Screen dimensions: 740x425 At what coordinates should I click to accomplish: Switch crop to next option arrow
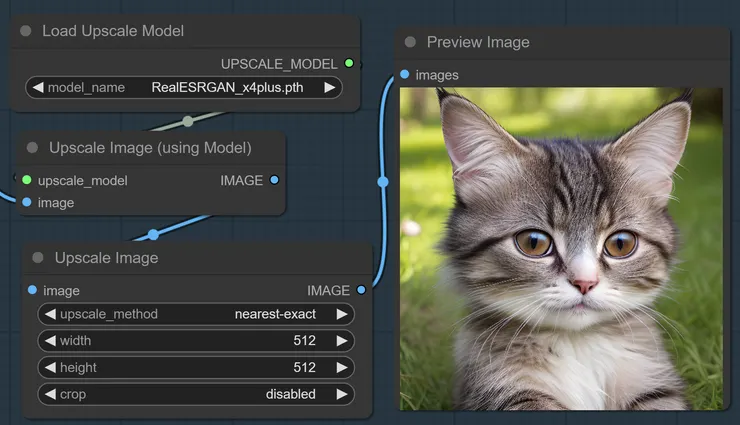(342, 394)
